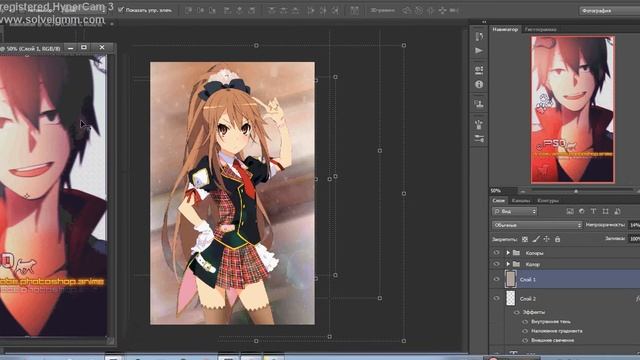Image resolution: width=640 pixels, height=360 pixels.
Task: Collapse panels with double-arrow at dock top
Action: (x=484, y=22)
